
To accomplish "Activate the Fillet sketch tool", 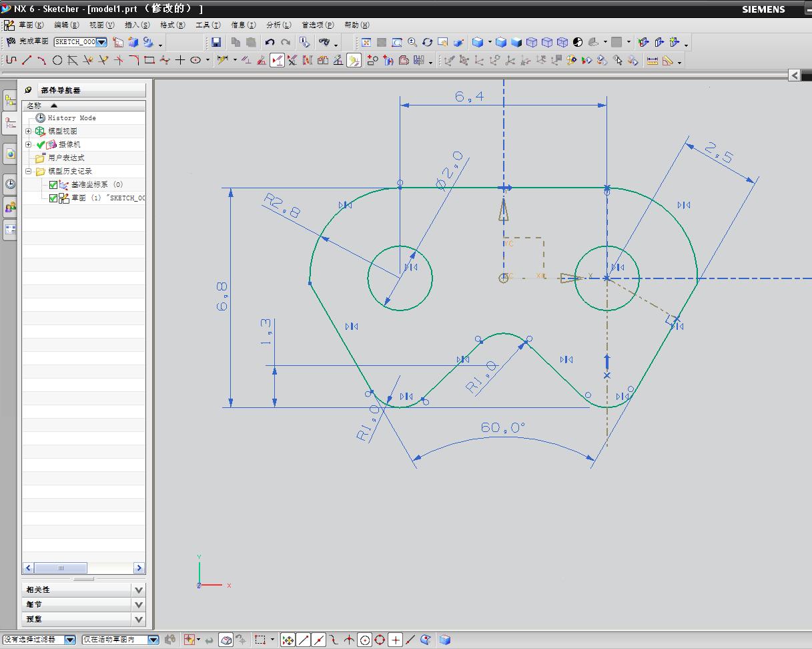I will [x=134, y=60].
